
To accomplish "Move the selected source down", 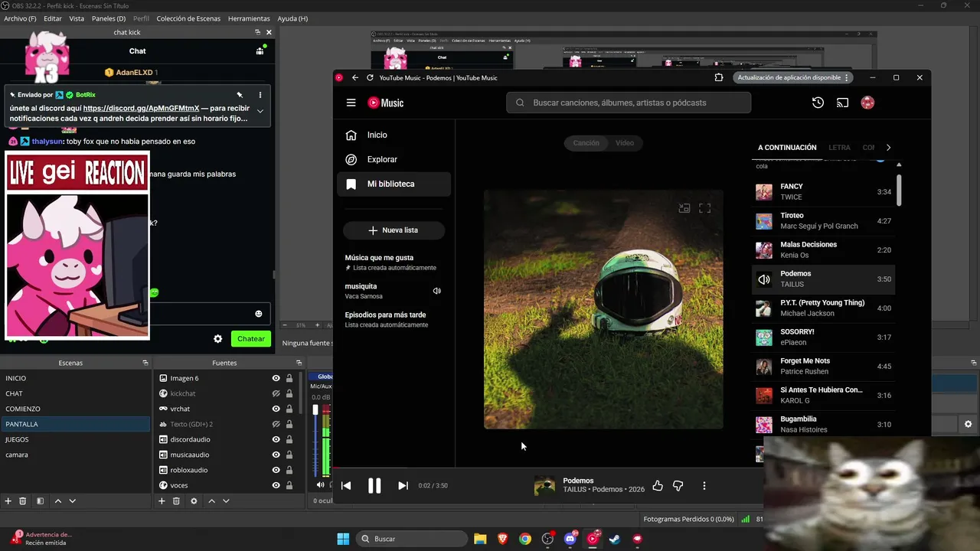I will 226,500.
